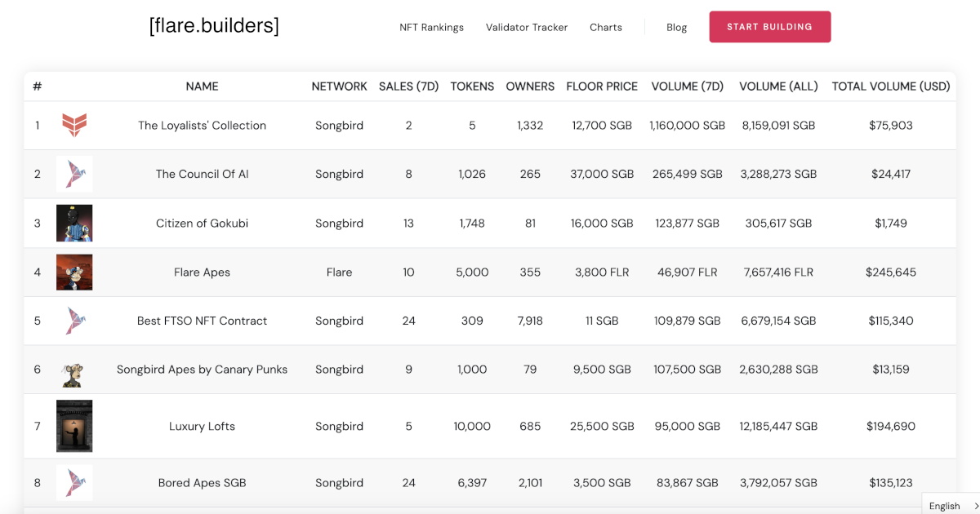Click the START BUILDING button

pyautogui.click(x=769, y=26)
